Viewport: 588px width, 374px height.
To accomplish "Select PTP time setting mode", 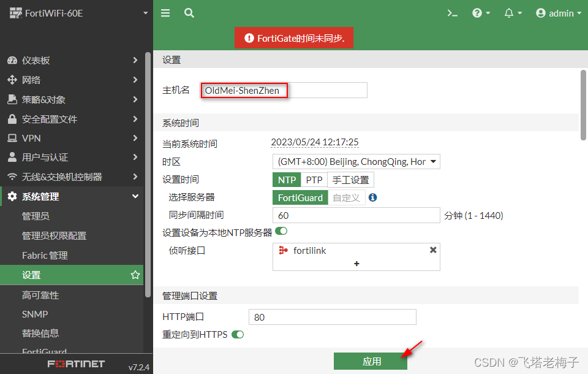I will coord(314,180).
